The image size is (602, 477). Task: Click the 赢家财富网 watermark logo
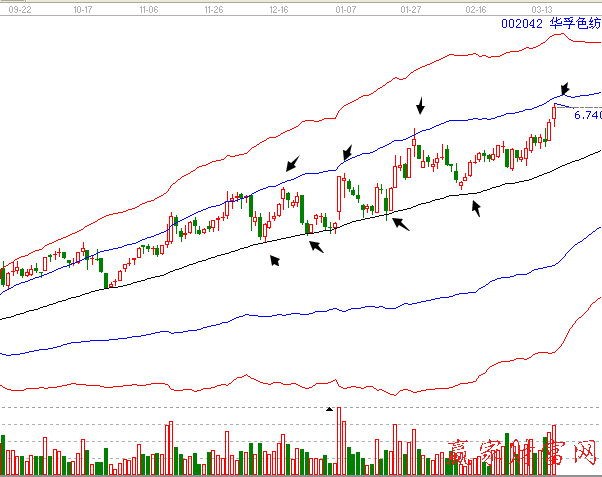pyautogui.click(x=522, y=458)
